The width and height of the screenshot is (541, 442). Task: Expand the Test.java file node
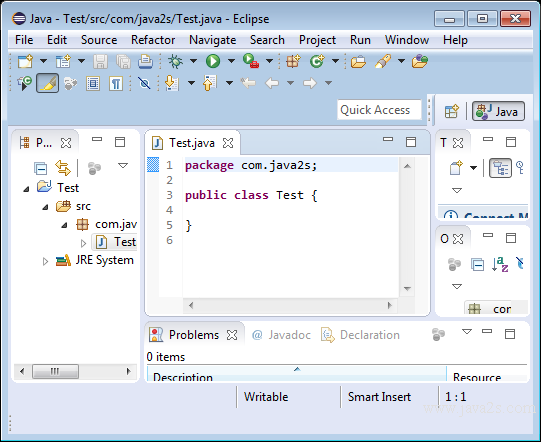(83, 243)
